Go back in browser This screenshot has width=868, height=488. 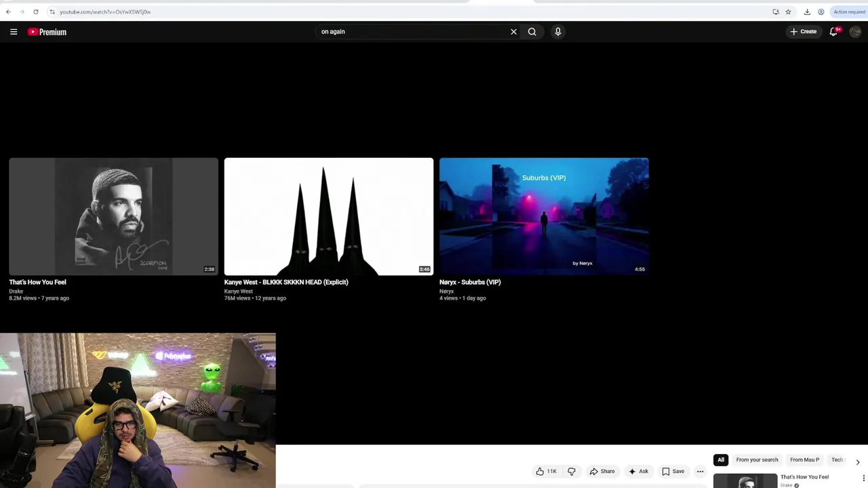click(8, 12)
